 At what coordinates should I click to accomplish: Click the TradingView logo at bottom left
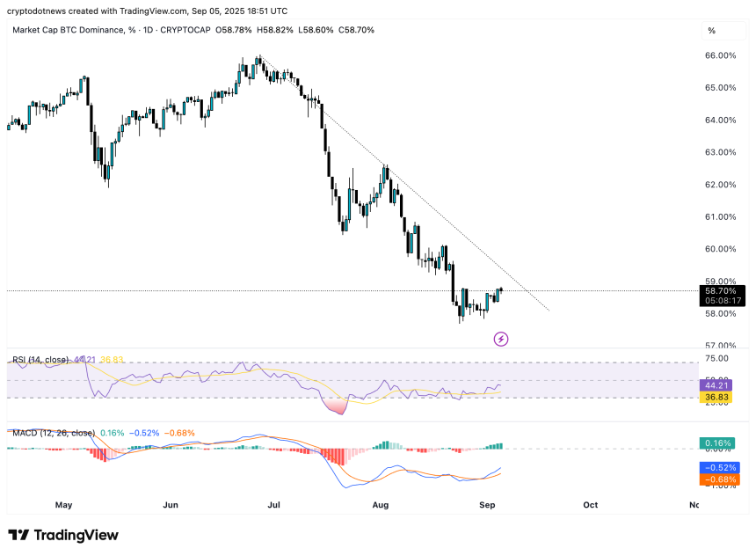pyautogui.click(x=63, y=535)
